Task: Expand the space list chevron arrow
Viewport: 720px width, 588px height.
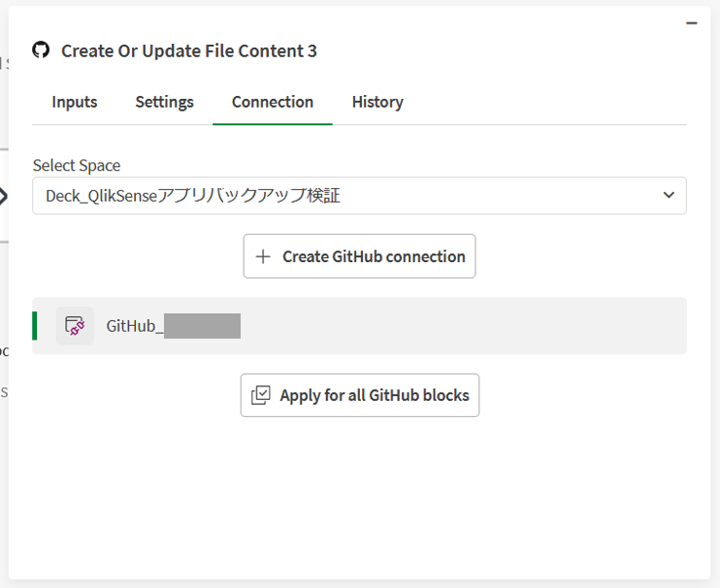Action: pyautogui.click(x=669, y=195)
